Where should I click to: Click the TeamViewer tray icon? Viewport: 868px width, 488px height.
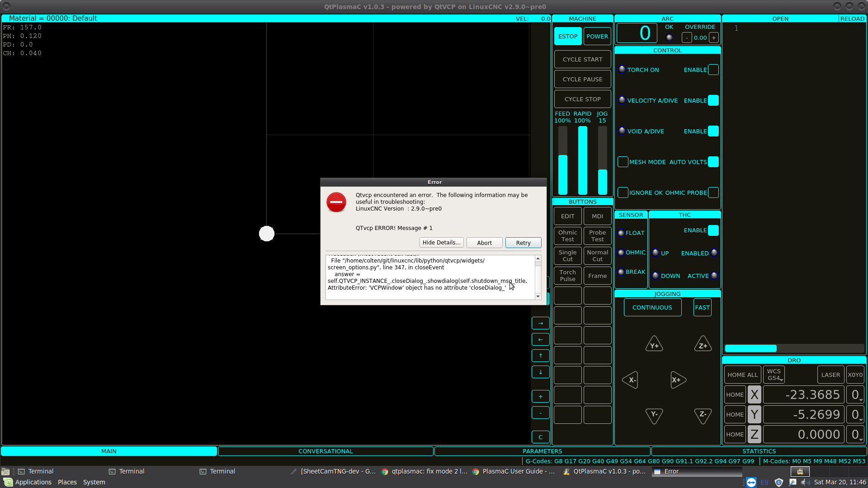coord(751,482)
